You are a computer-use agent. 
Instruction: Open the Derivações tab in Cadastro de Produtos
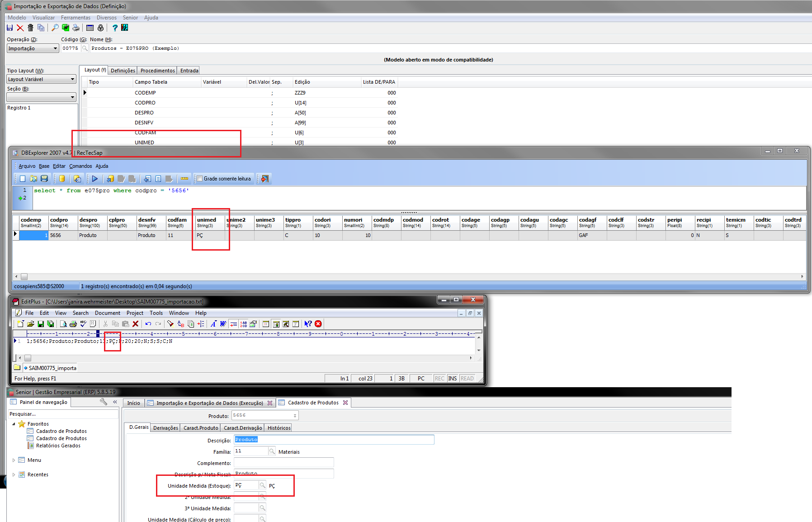[x=165, y=428]
